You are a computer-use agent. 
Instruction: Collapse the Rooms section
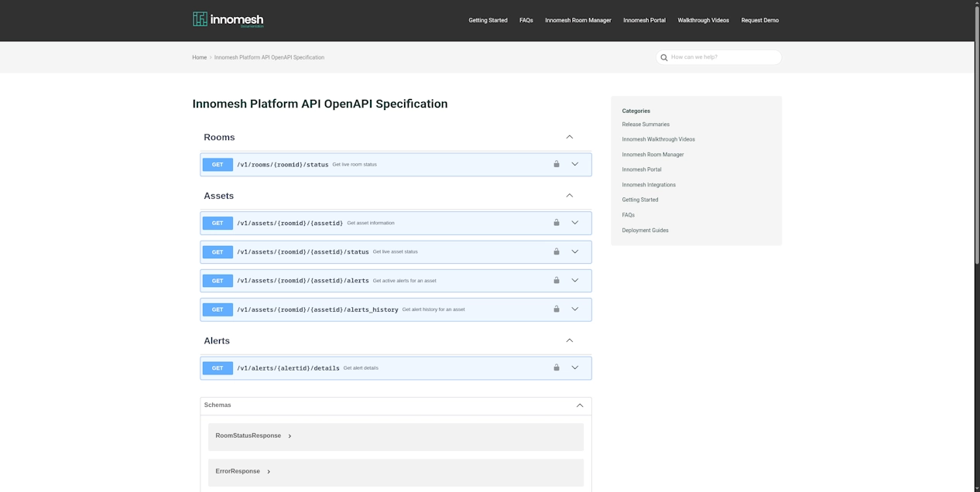(570, 137)
